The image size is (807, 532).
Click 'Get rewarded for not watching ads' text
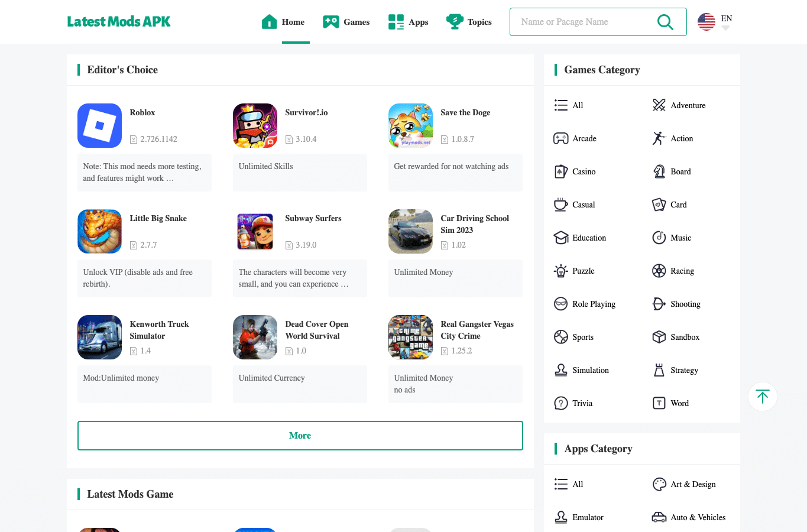pos(451,166)
